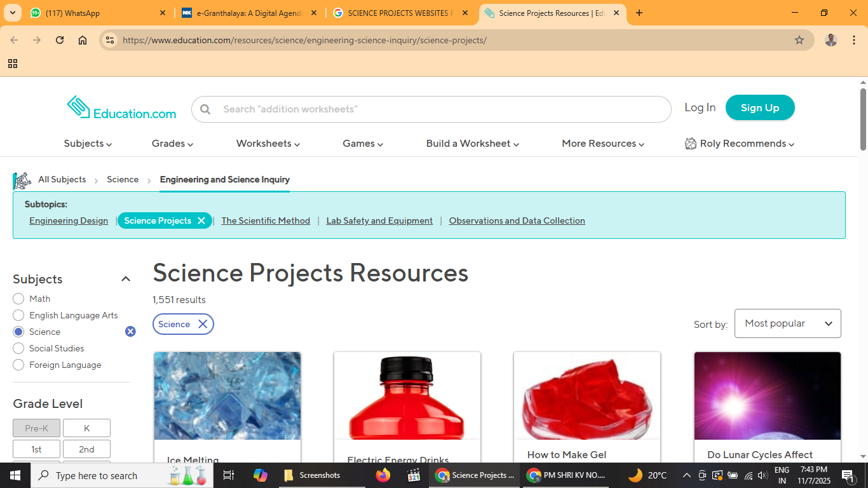
Task: Open the Grades navigation menu
Action: click(172, 144)
